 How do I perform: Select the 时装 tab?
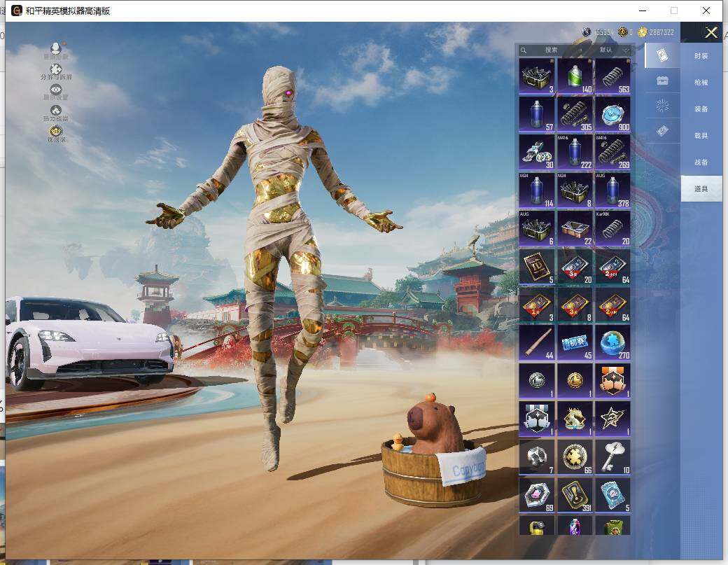pos(701,56)
